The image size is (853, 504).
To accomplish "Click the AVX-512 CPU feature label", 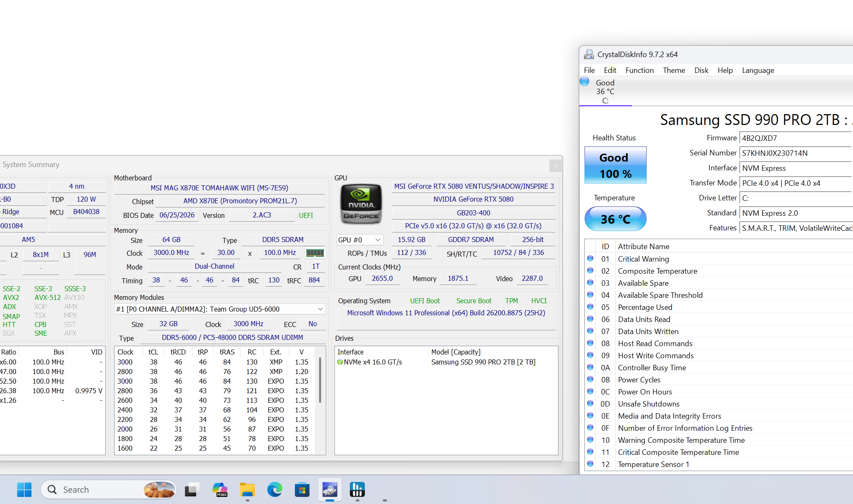I will (x=47, y=297).
